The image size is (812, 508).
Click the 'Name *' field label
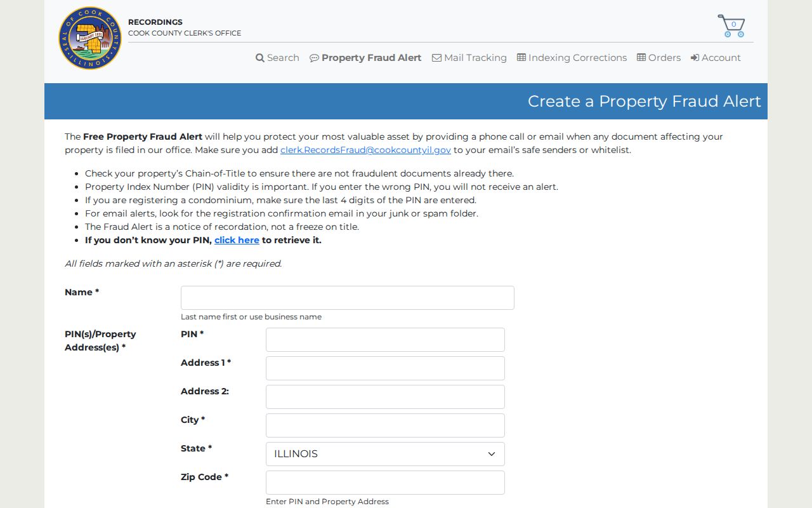[x=82, y=292]
